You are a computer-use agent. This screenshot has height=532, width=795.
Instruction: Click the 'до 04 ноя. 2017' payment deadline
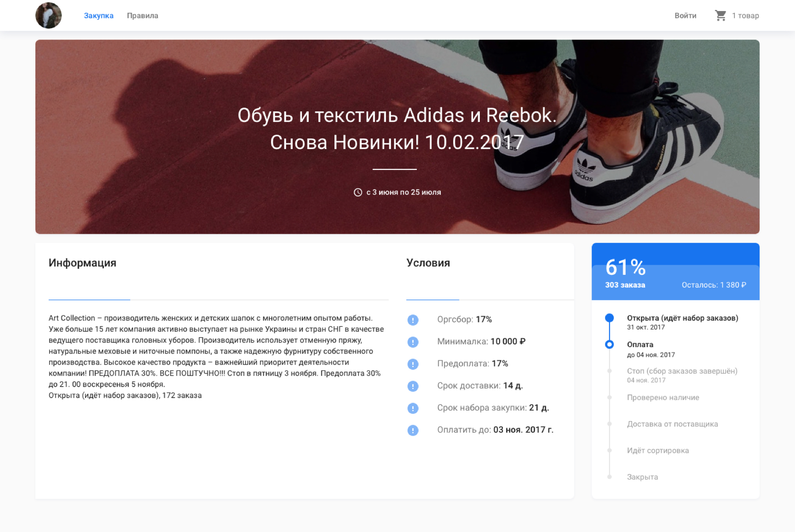pos(651,355)
